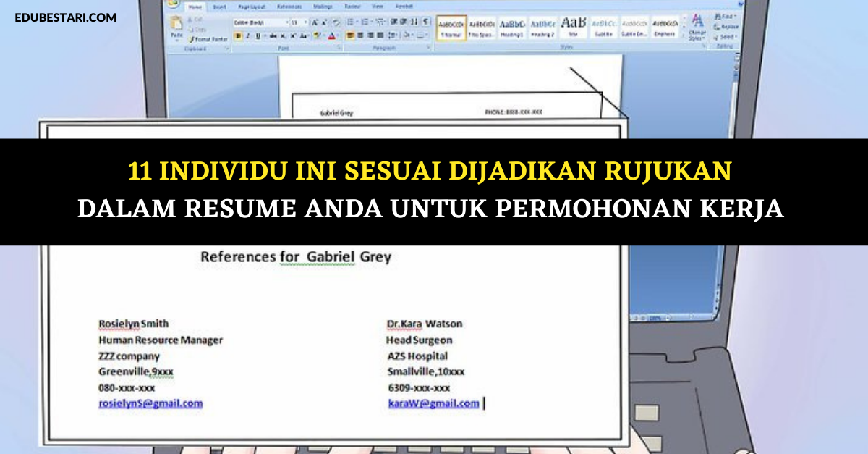Click Cut in Clipboard group

click(x=197, y=20)
